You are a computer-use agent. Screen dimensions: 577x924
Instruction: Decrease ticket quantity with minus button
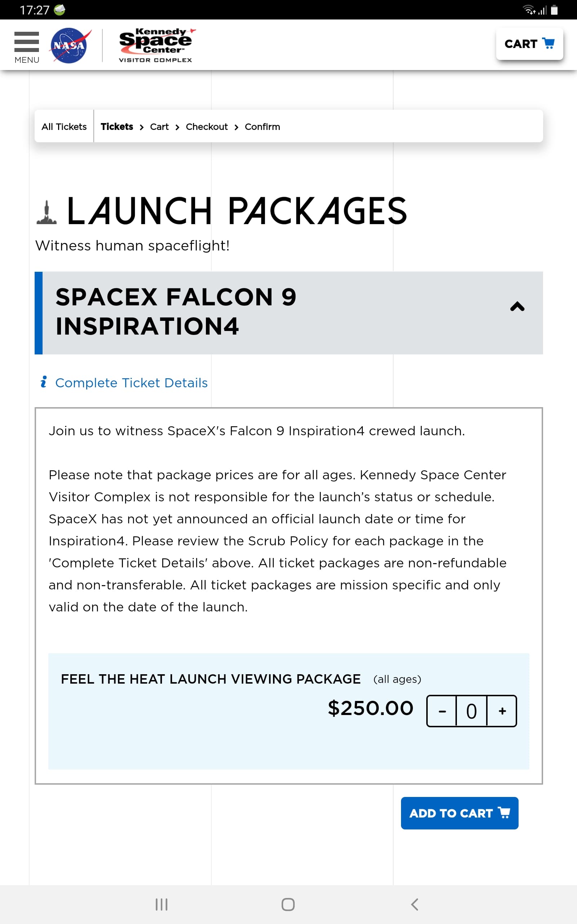[x=442, y=711]
